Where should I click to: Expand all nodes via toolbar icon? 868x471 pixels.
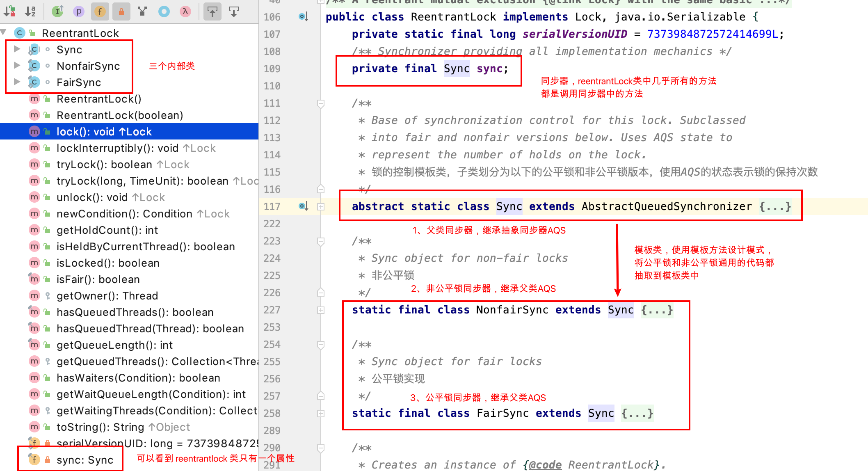(x=212, y=11)
